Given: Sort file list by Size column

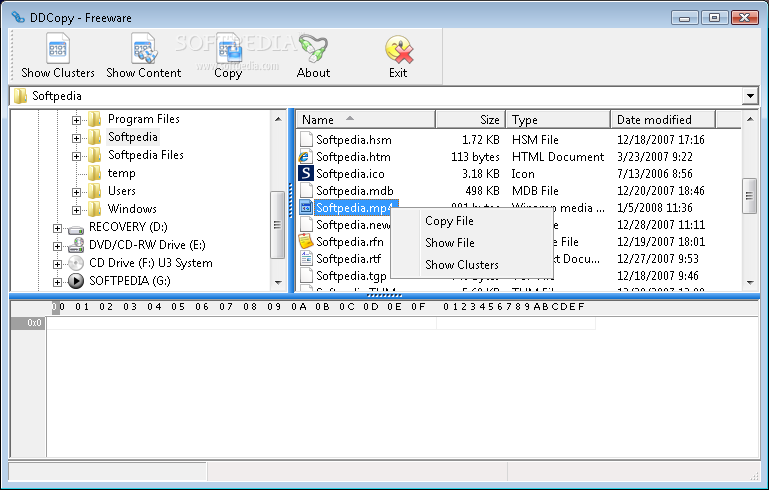Looking at the screenshot, I should (x=470, y=120).
